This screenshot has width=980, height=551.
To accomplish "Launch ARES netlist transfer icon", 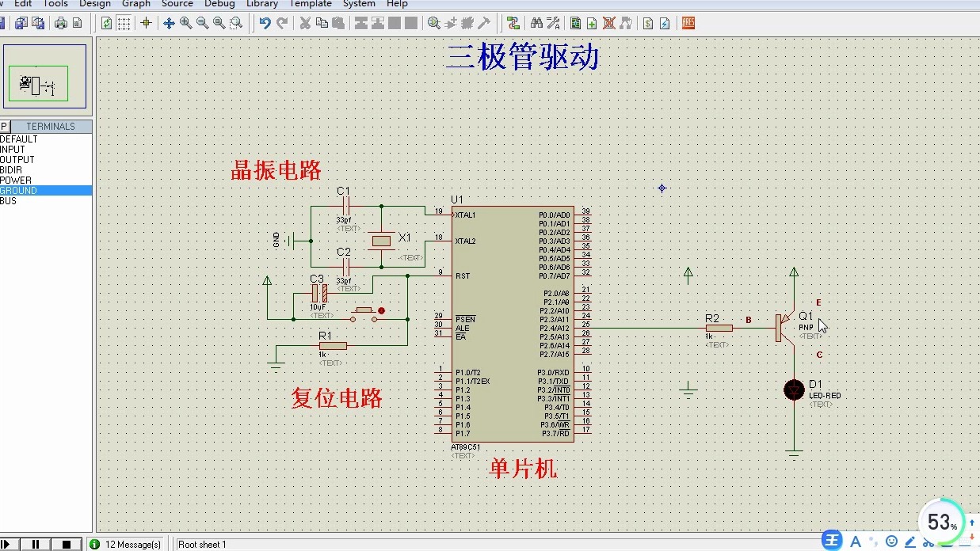I will click(688, 23).
